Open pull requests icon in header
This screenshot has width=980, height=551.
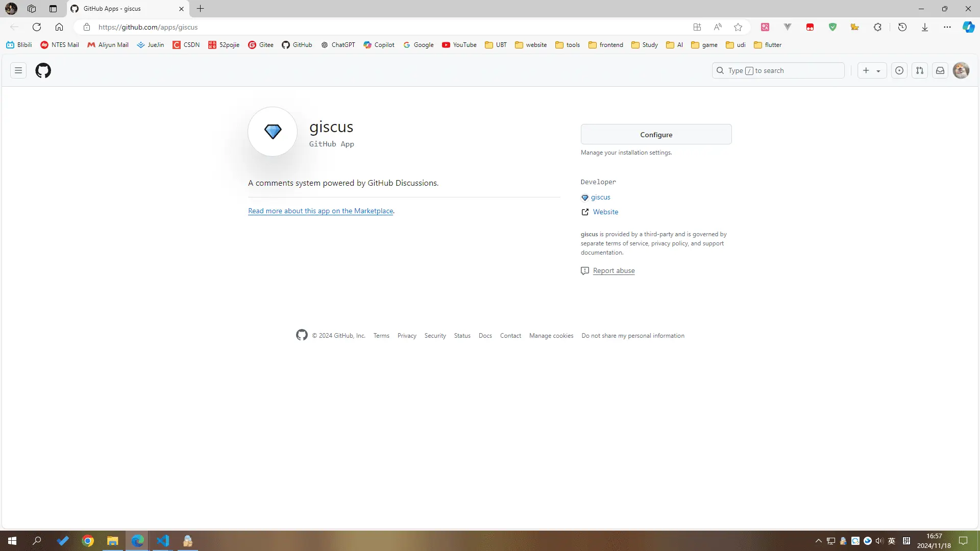920,70
